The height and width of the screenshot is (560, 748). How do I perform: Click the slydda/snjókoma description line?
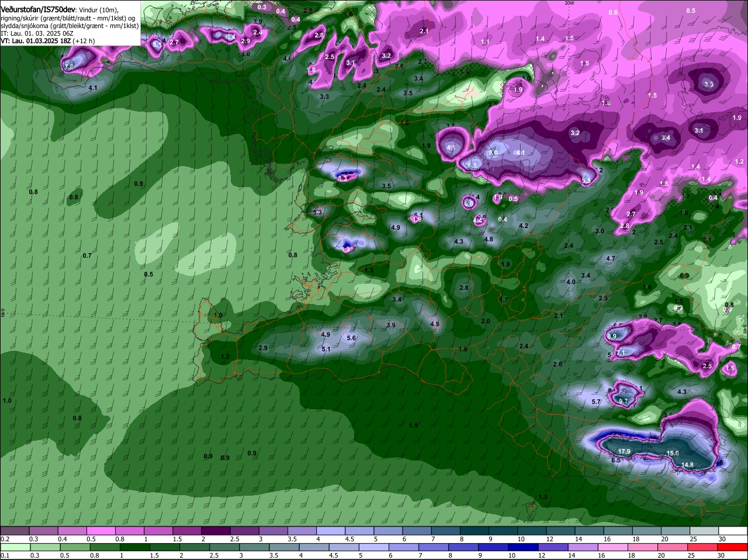70,26
